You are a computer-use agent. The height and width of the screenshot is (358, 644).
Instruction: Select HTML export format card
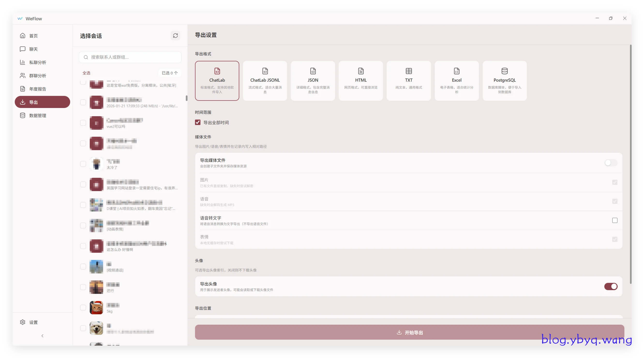360,81
